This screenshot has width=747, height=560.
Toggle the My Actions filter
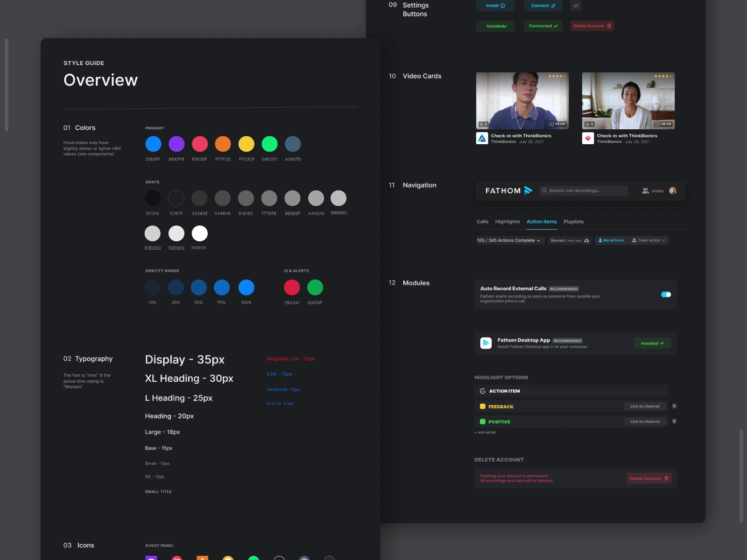tap(611, 240)
